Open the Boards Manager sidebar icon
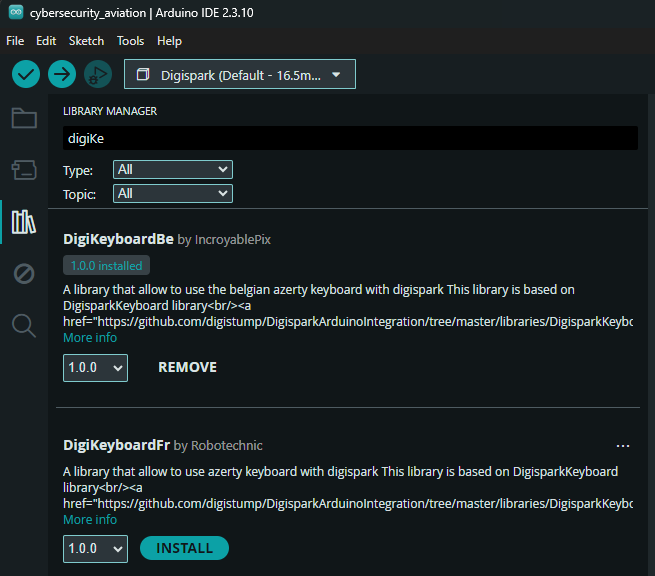Image resolution: width=655 pixels, height=576 pixels. pyautogui.click(x=24, y=170)
